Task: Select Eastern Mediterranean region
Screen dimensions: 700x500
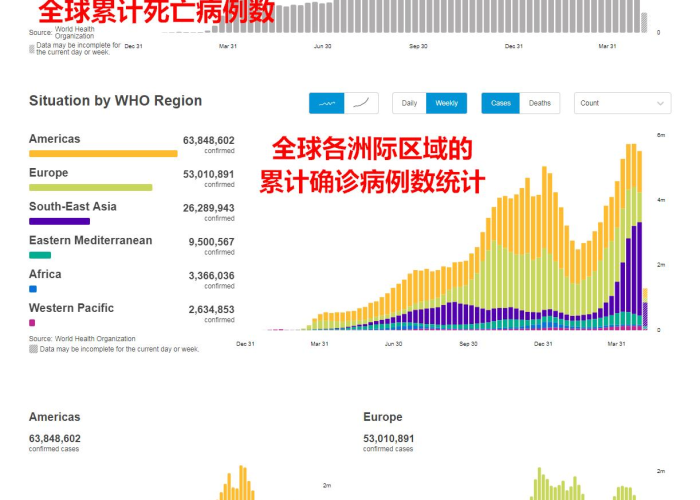Action: (x=90, y=241)
